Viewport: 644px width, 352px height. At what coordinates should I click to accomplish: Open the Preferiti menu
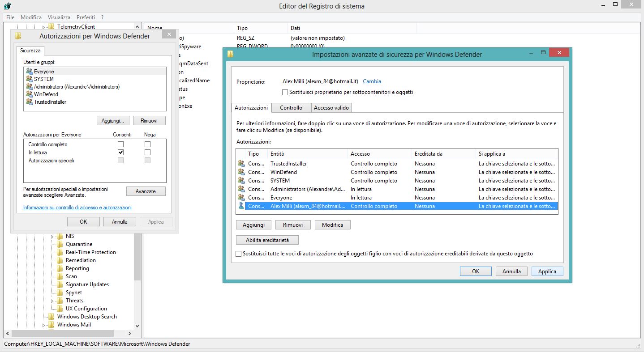(86, 17)
